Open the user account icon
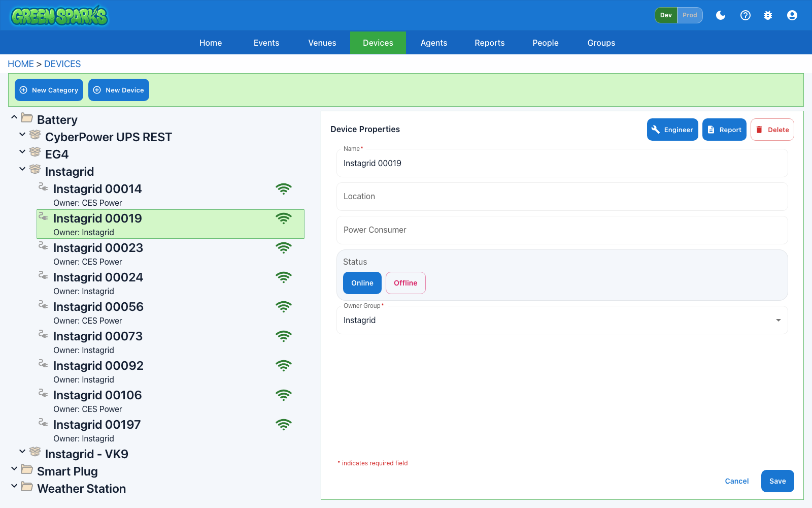Screen dimensions: 812x508 click(x=792, y=15)
